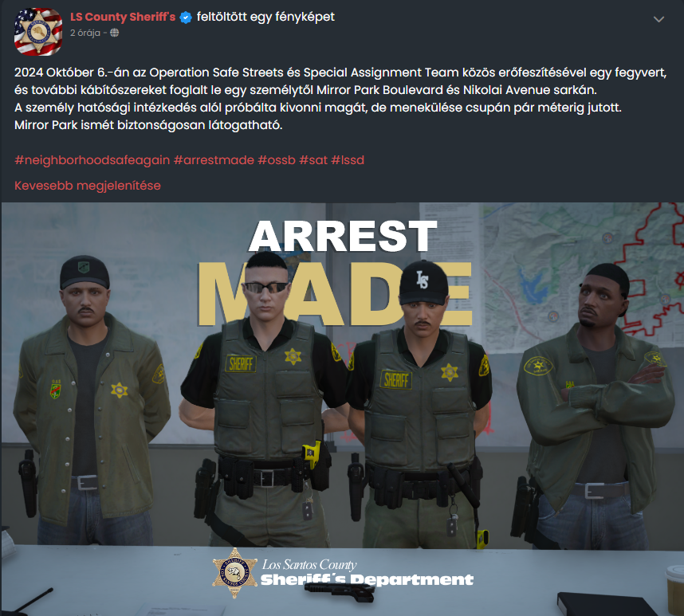Click the LS logo on the black cap
The width and height of the screenshot is (684, 616).
(x=423, y=280)
